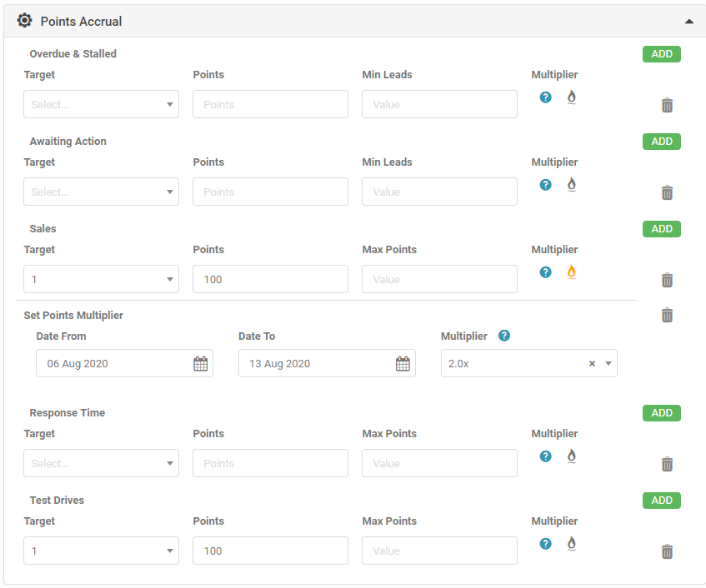Click the Points Accrual gear icon

point(25,21)
